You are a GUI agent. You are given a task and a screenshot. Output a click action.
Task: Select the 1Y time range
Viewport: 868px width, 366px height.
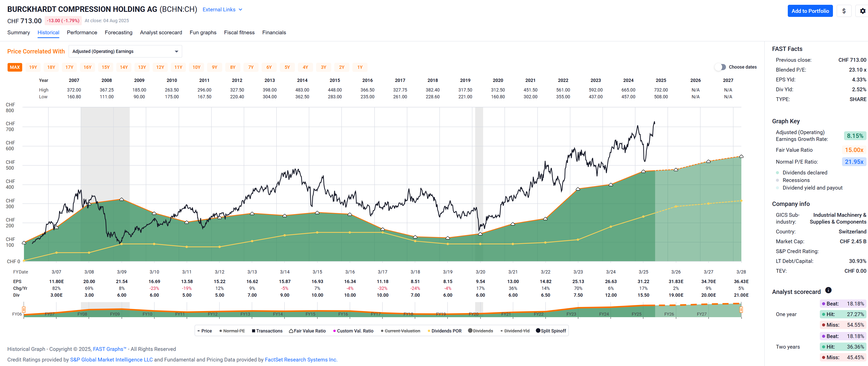360,67
